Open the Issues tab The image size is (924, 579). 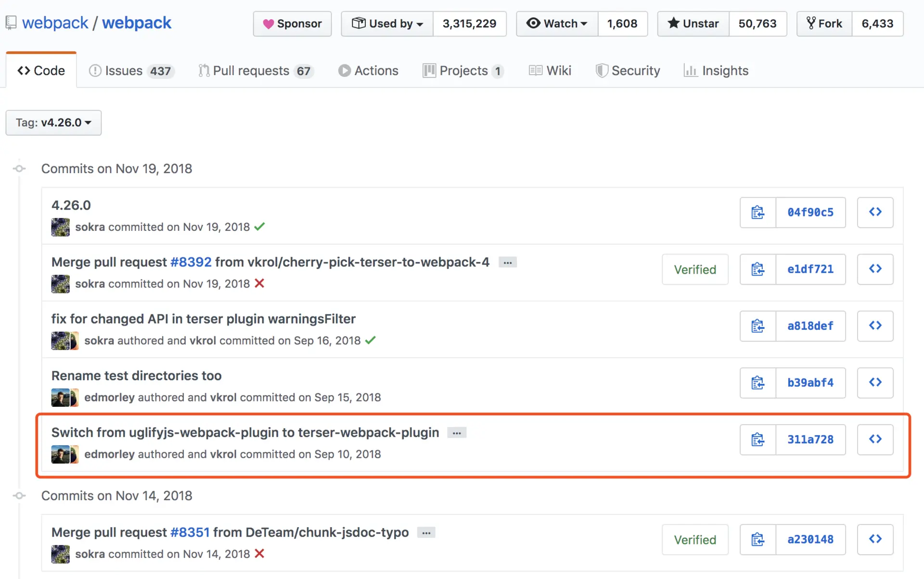click(131, 71)
